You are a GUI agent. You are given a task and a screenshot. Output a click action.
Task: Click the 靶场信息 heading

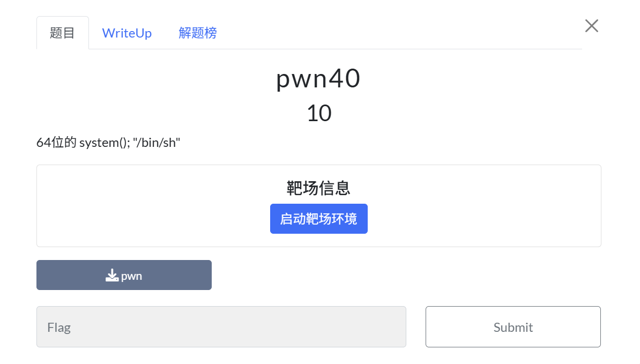(x=318, y=188)
